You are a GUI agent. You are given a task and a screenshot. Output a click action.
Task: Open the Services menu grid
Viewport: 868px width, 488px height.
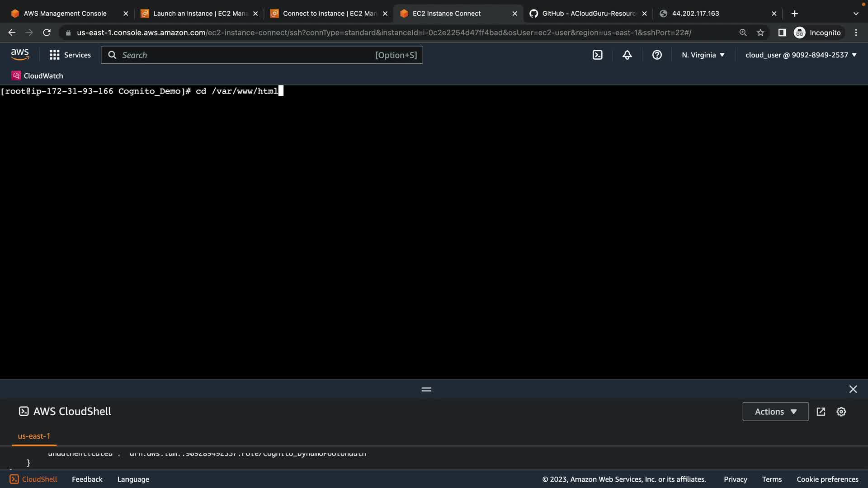pos(70,55)
